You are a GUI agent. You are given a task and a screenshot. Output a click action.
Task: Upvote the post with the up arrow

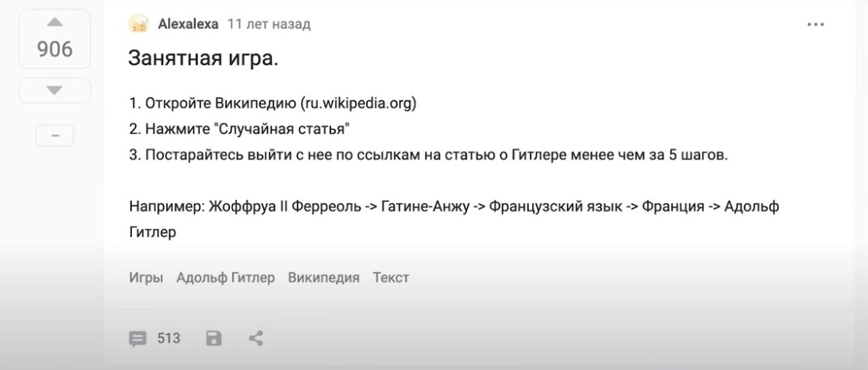click(x=54, y=21)
